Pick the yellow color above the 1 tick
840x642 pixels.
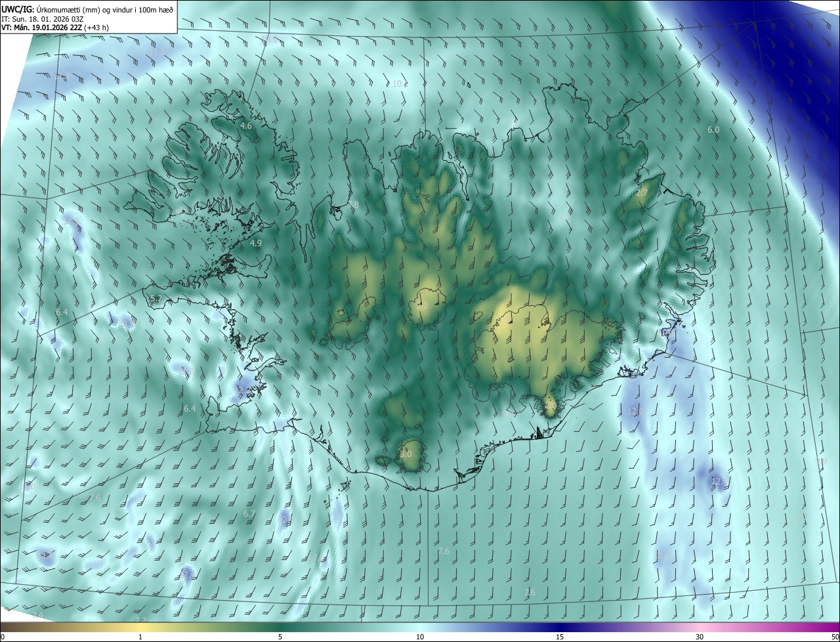(x=140, y=627)
